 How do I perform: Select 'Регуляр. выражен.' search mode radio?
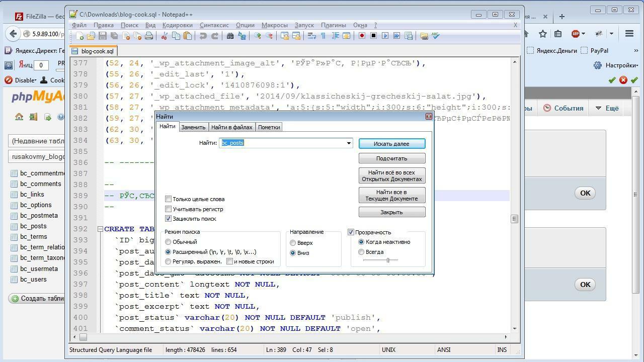(x=169, y=261)
